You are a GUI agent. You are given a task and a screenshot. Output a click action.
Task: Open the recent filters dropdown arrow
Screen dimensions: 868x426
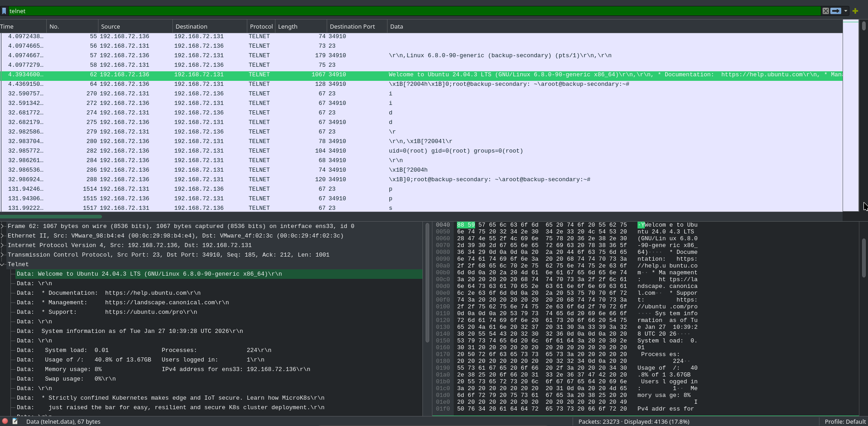click(x=847, y=10)
